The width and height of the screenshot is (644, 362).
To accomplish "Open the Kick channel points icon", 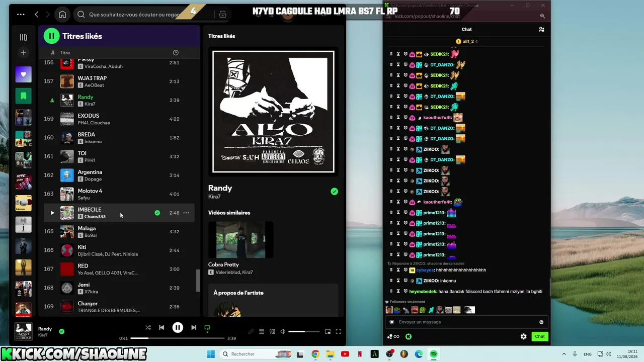I will (393, 337).
